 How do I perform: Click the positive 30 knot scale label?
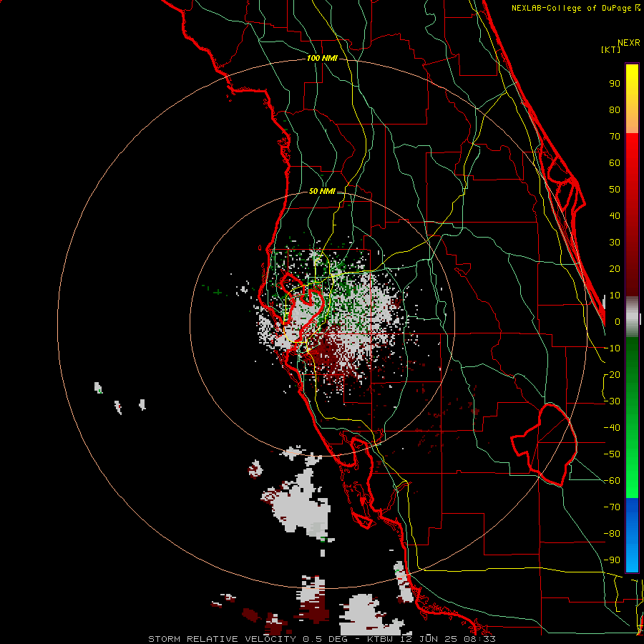(x=615, y=243)
